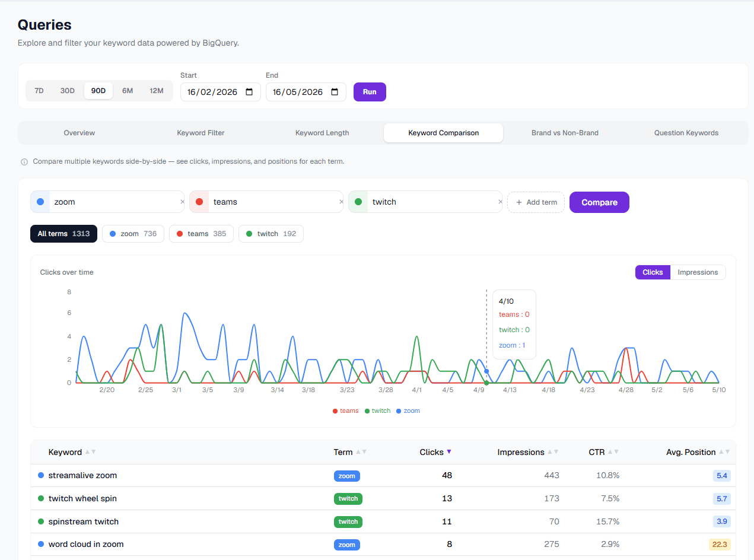This screenshot has width=754, height=560.
Task: Filter by All terms 1313 chip
Action: pos(63,234)
